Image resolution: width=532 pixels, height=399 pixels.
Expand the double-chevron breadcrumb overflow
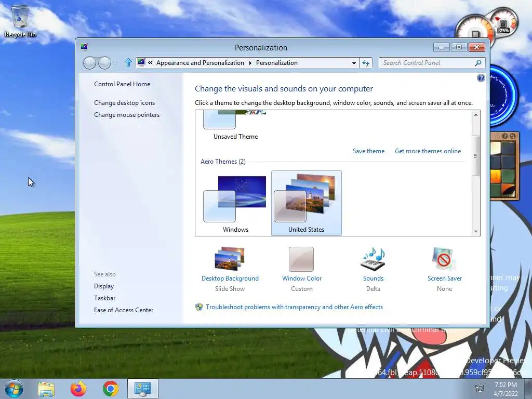tap(150, 63)
